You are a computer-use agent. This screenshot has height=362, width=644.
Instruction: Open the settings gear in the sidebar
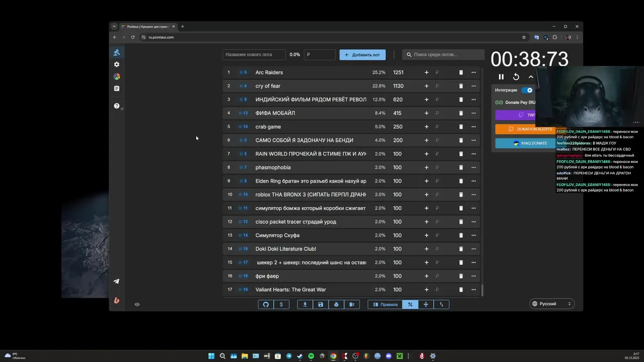click(117, 64)
